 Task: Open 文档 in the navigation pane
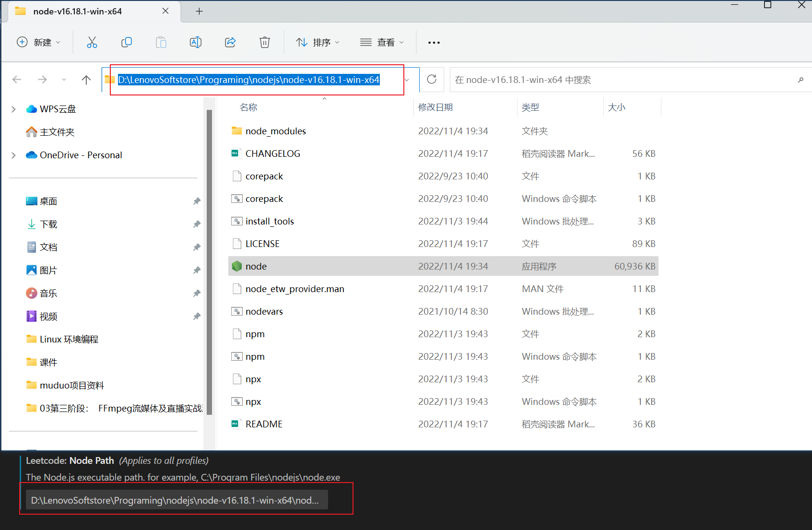[x=42, y=247]
